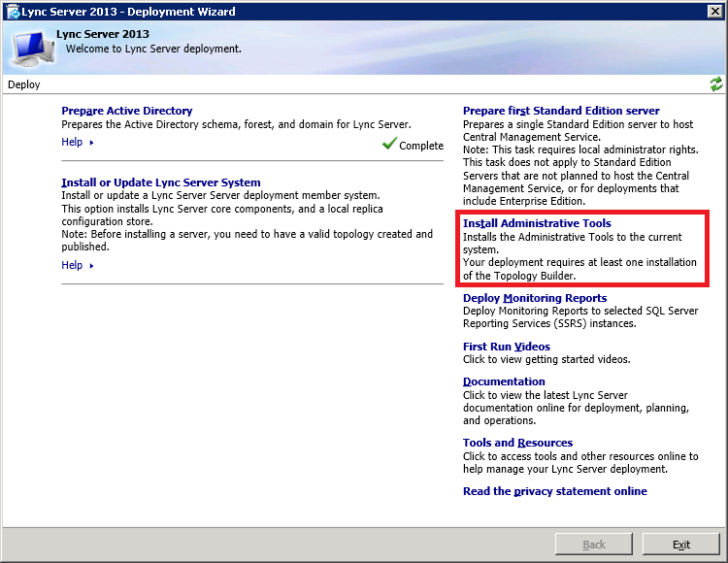Open the Documentation link
This screenshot has height=563, width=728.
click(504, 381)
